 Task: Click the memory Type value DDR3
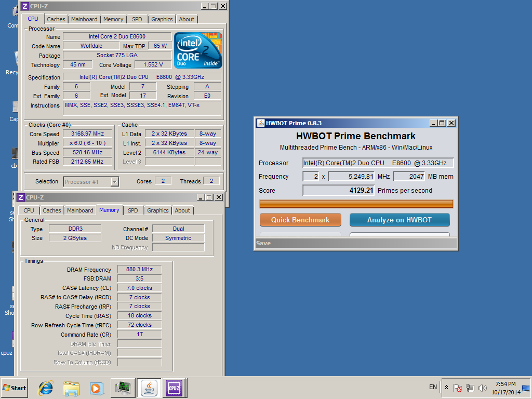click(x=75, y=229)
